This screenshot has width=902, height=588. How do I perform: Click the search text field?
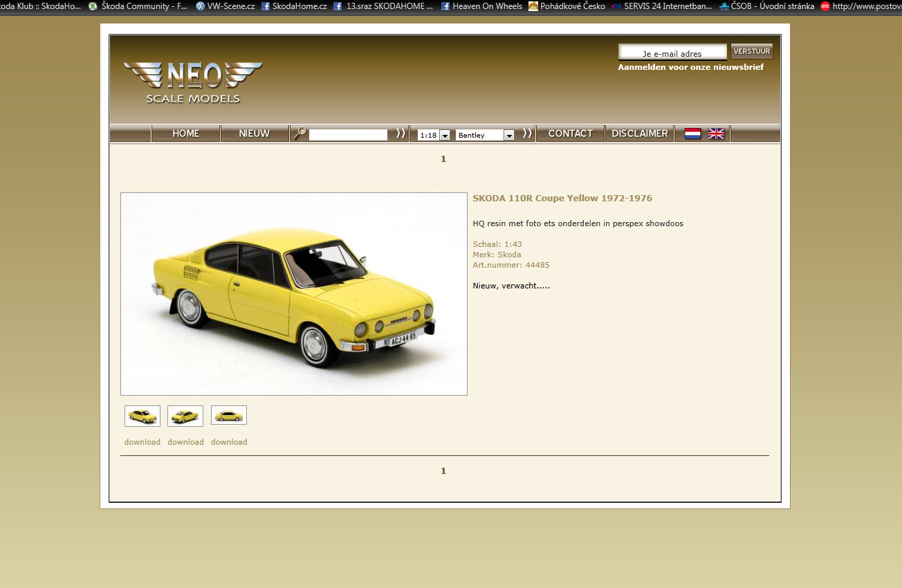(348, 135)
